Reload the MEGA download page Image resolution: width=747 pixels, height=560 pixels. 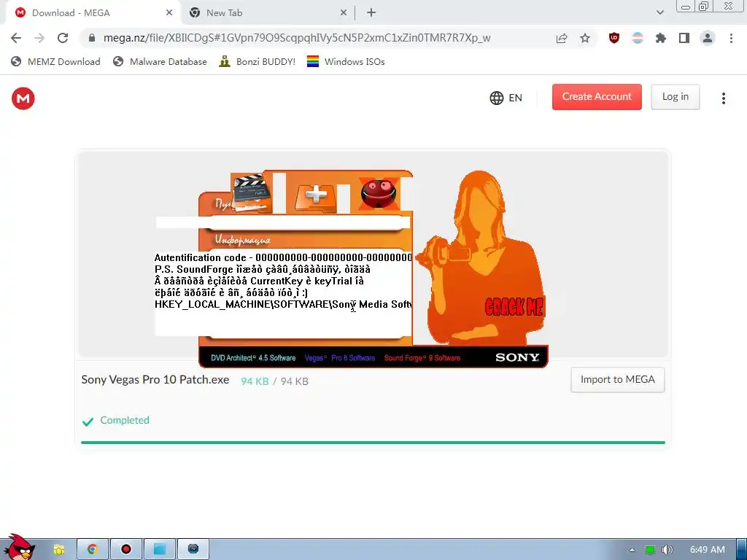[x=63, y=38]
